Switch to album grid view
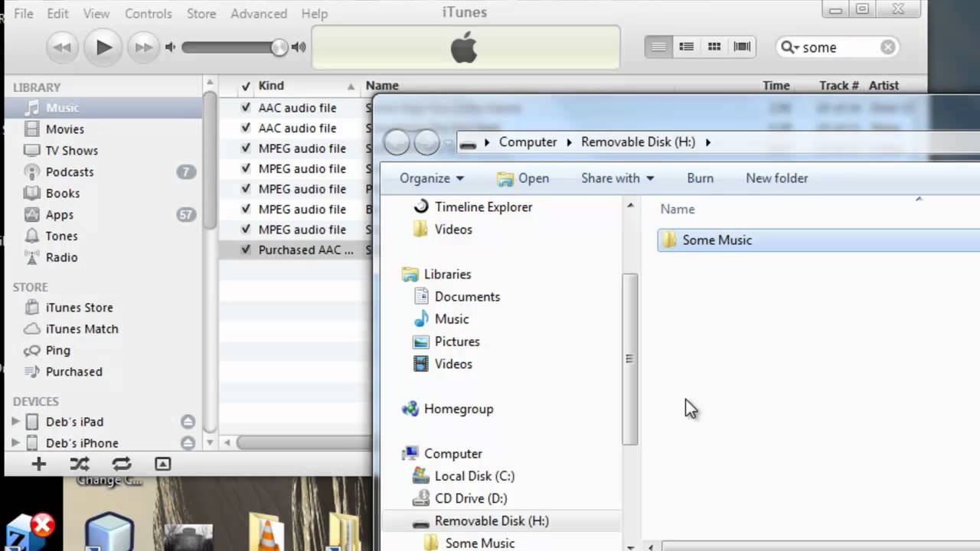 pyautogui.click(x=714, y=47)
